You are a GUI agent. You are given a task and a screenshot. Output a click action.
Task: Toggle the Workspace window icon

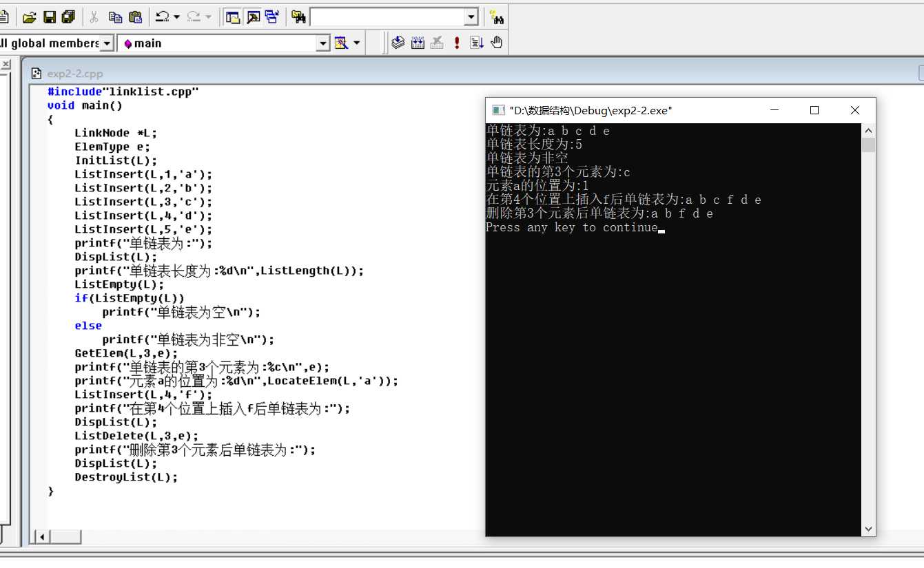pos(234,17)
